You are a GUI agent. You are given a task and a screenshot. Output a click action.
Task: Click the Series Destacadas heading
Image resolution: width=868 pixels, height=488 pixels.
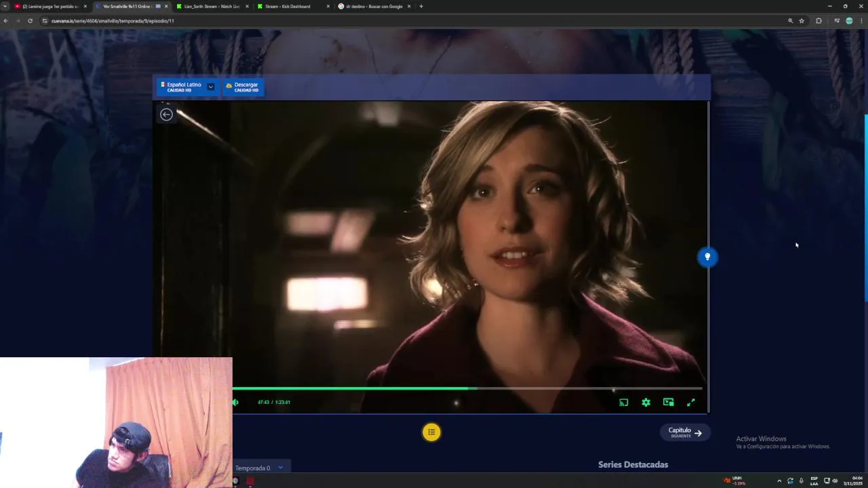633,464
